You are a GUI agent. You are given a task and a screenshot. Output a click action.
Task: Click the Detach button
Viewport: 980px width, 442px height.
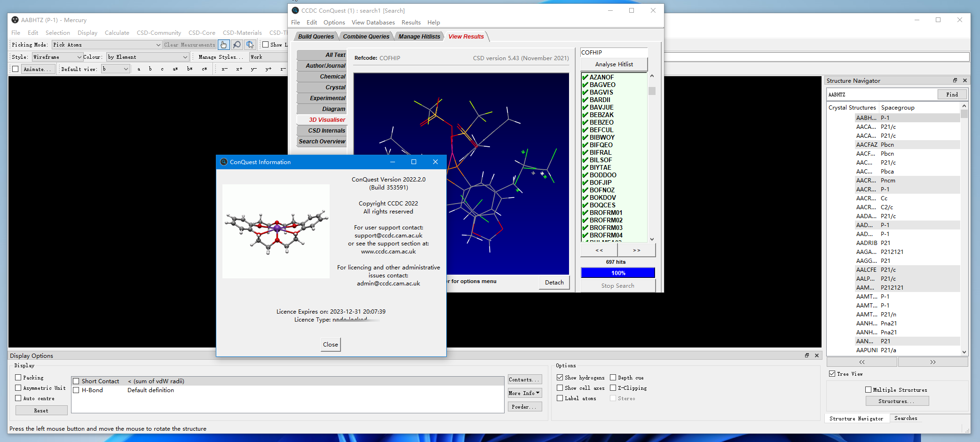tap(554, 283)
